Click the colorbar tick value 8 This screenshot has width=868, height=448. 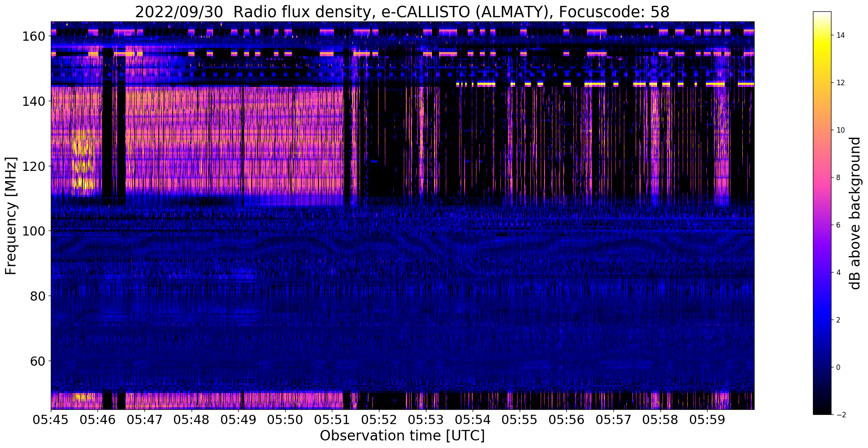(838, 178)
